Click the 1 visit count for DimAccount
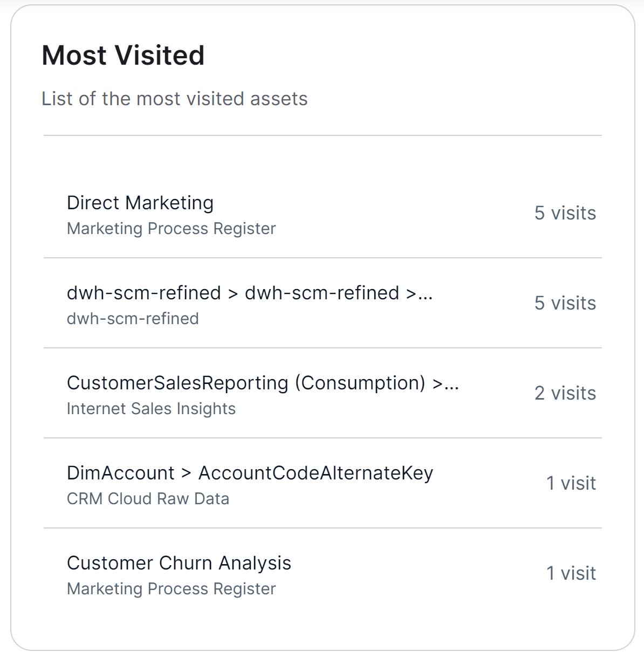644x652 pixels. pos(571,483)
